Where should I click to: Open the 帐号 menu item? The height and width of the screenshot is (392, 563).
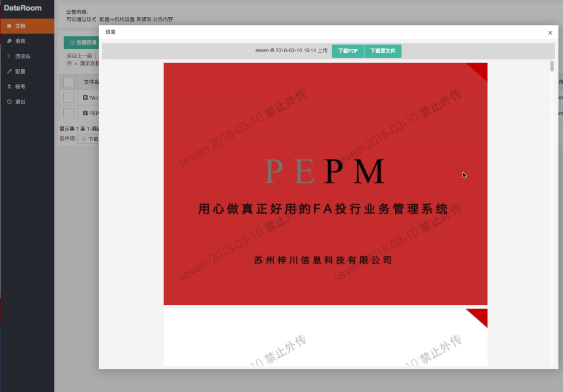tap(27, 86)
